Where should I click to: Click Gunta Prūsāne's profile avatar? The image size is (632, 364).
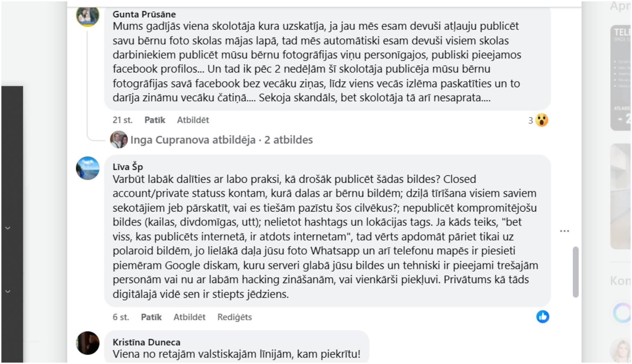coord(88,15)
